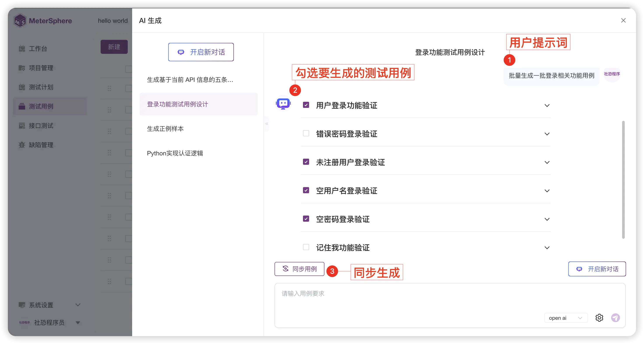Expand 错误密码登录验证 chevron
The image size is (644, 344).
point(547,134)
